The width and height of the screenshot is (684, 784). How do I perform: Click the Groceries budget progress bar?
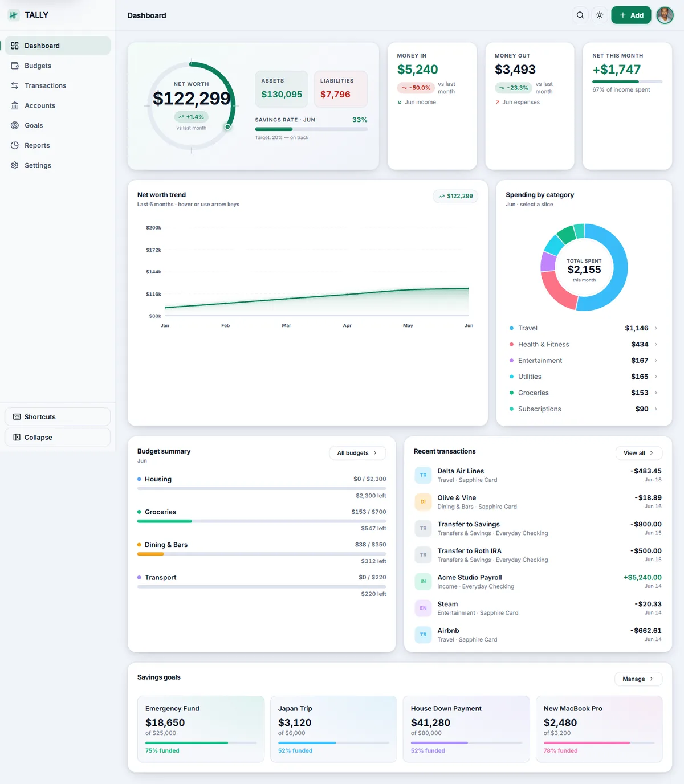262,521
